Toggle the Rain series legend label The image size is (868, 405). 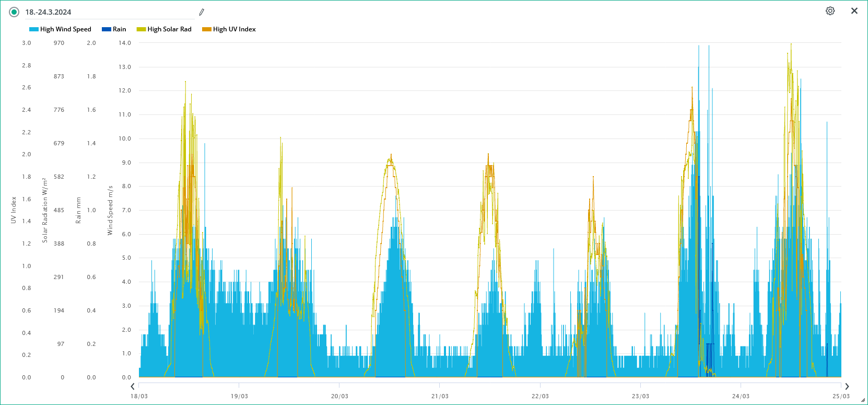(120, 29)
